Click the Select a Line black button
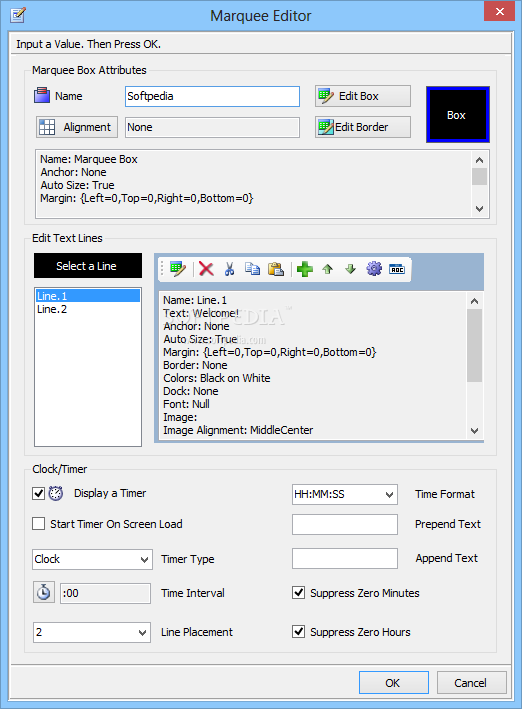Viewport: 522px width, 709px height. [x=88, y=265]
